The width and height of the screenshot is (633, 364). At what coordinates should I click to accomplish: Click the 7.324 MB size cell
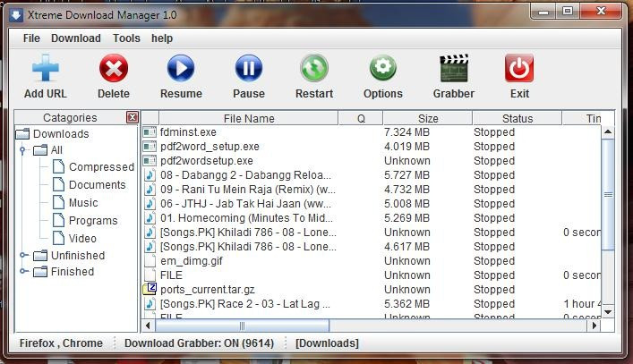pos(406,131)
